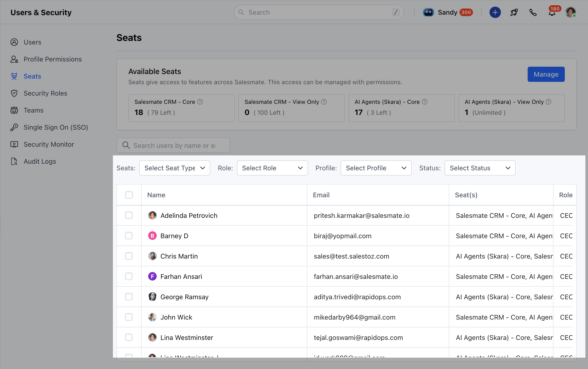Screen dimensions: 588x369
Task: Open Adelinda Petrovich user name link
Action: tap(188, 215)
